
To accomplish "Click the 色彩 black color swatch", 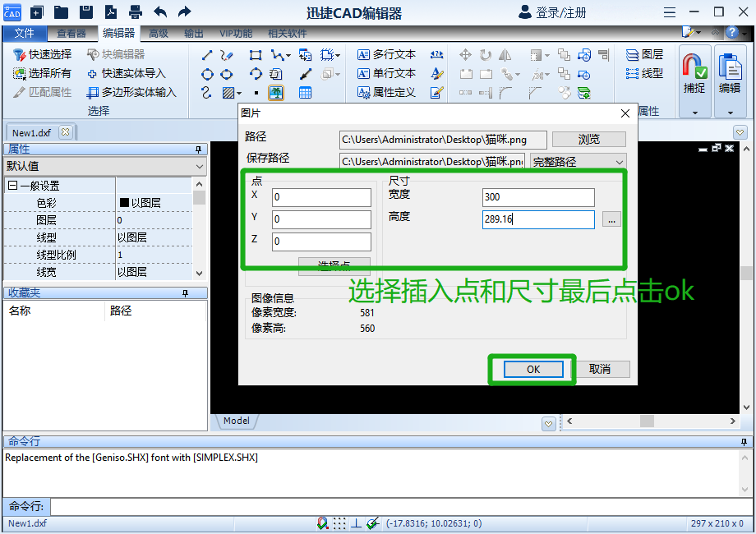I will [x=124, y=202].
